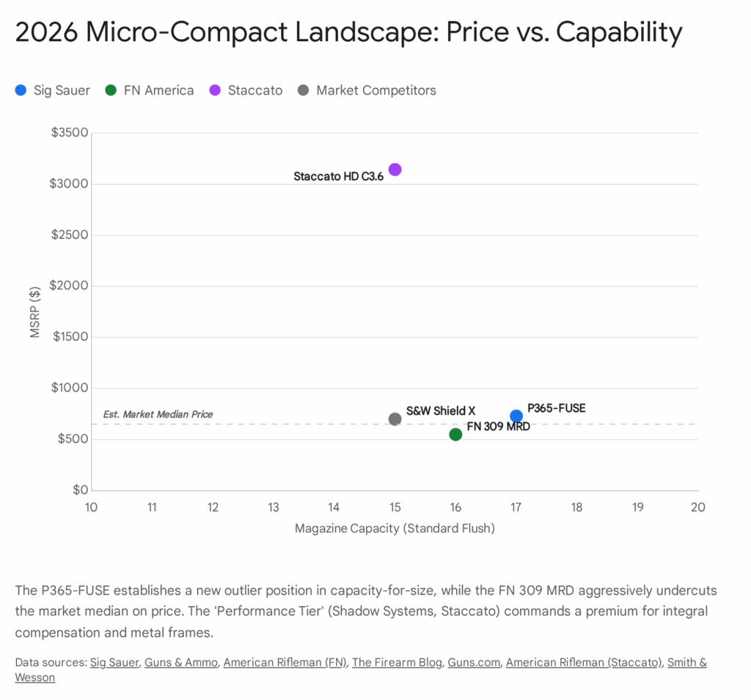This screenshot has height=700, width=751.
Task: Open the Guns & Ammo source link
Action: click(x=180, y=663)
